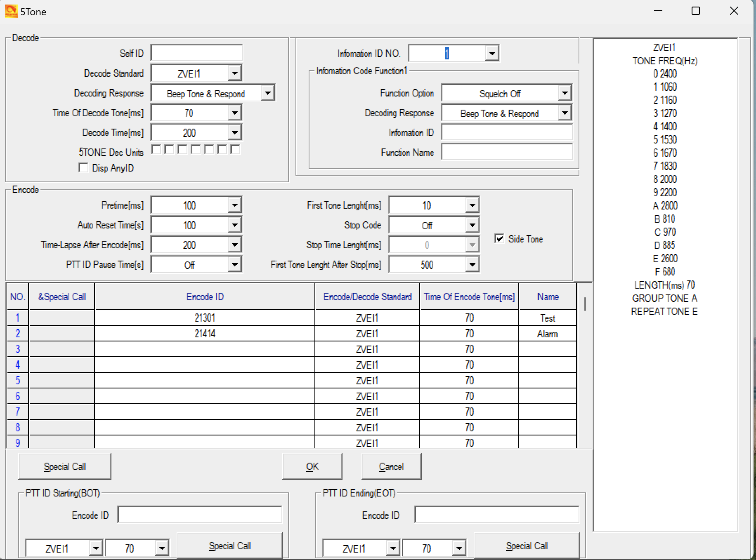
Task: Open the Decode Standard dropdown
Action: 234,73
